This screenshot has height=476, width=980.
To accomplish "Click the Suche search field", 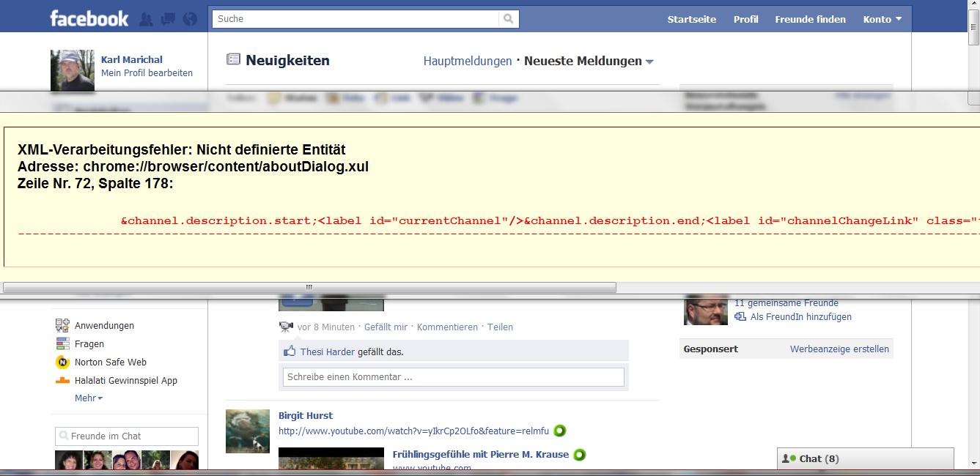I will tap(355, 19).
